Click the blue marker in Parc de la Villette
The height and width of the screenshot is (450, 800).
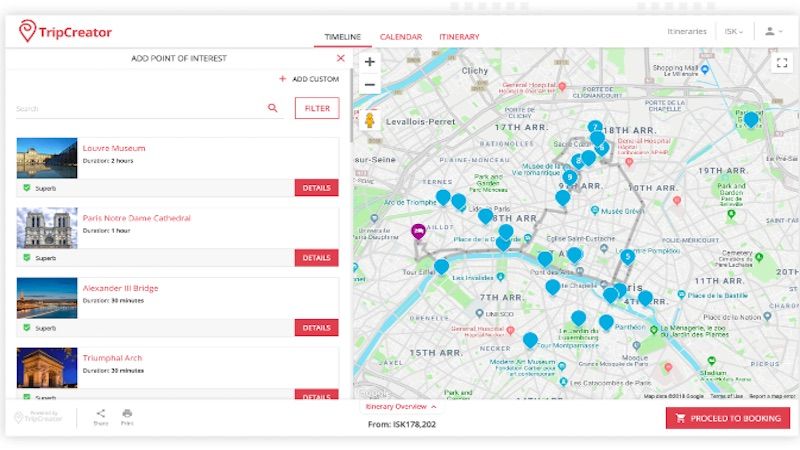pyautogui.click(x=751, y=119)
